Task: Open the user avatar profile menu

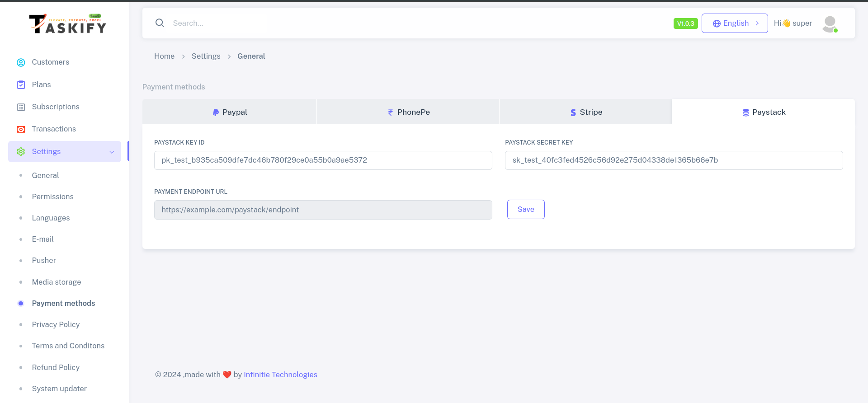Action: [x=830, y=23]
